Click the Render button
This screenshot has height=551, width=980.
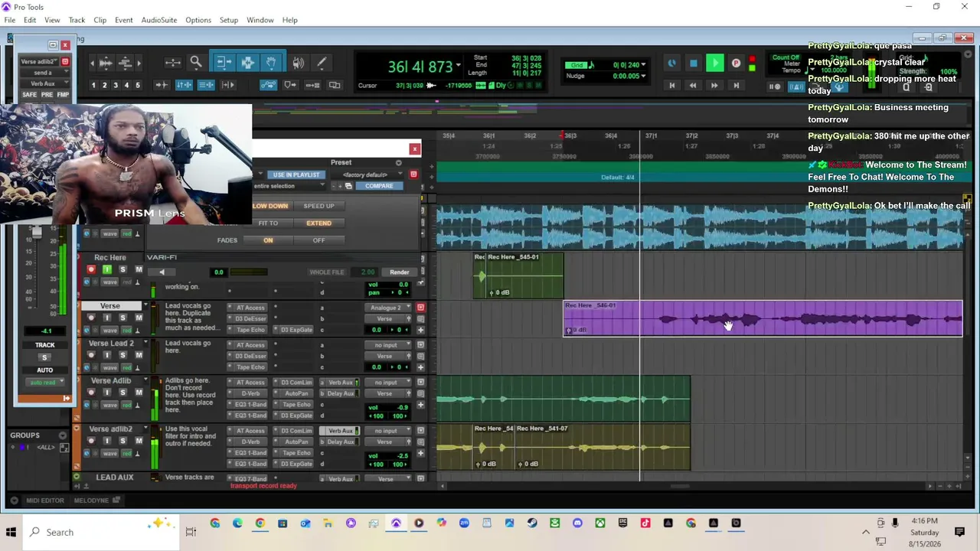399,272
